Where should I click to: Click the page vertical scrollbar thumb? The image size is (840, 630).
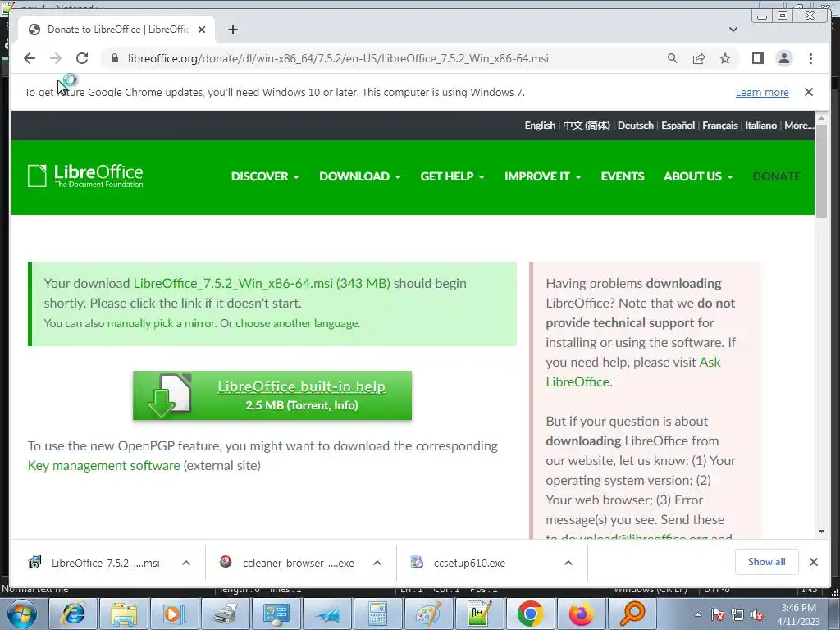point(821,170)
